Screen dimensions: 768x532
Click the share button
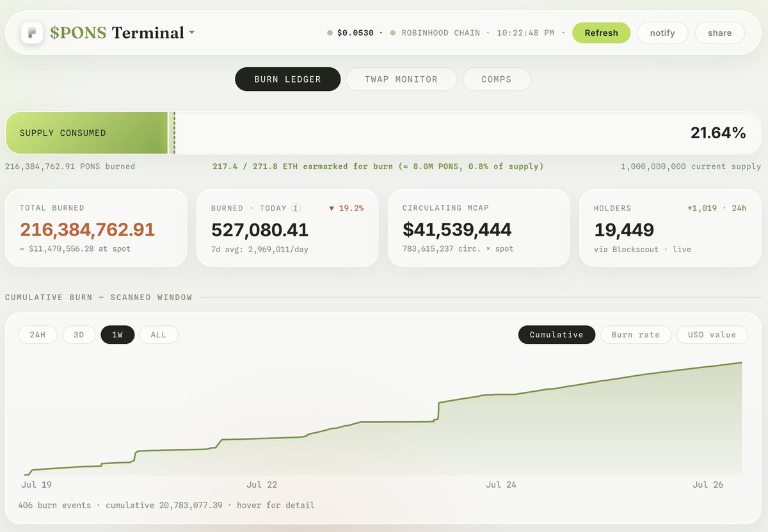720,33
